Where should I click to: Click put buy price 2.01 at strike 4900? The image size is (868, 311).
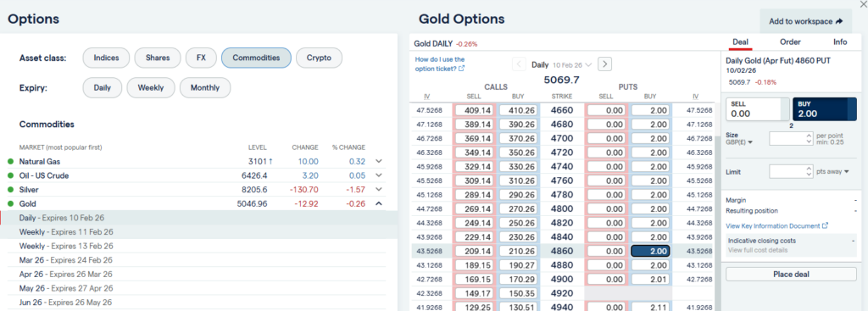[x=650, y=279]
